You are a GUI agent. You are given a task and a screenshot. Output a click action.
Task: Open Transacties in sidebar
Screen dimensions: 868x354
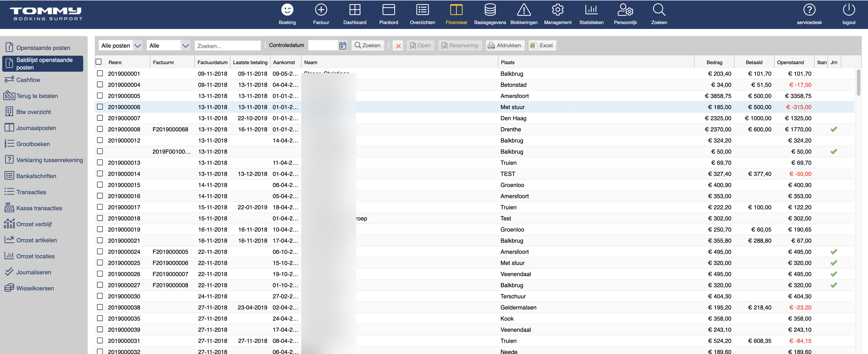coord(31,192)
